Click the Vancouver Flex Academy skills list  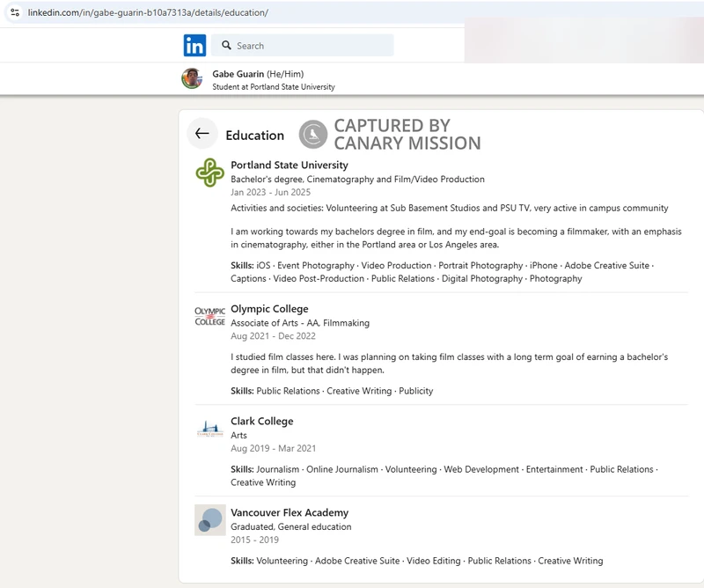(416, 561)
